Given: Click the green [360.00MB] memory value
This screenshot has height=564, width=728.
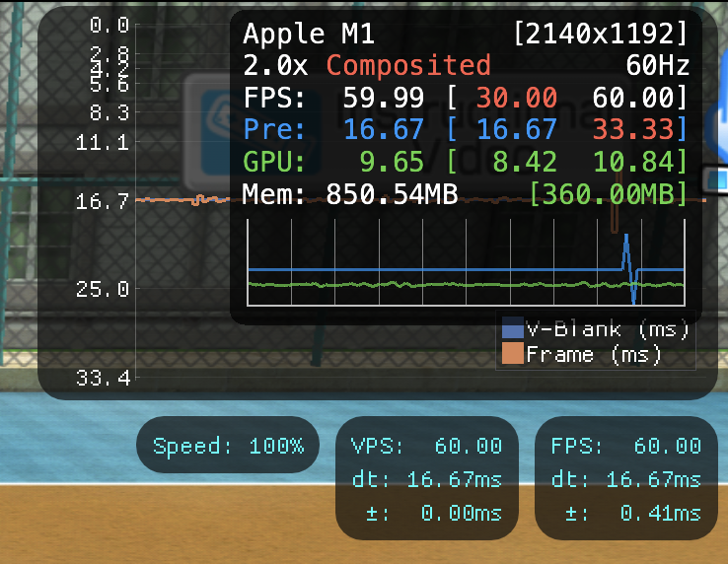Looking at the screenshot, I should (x=608, y=194).
